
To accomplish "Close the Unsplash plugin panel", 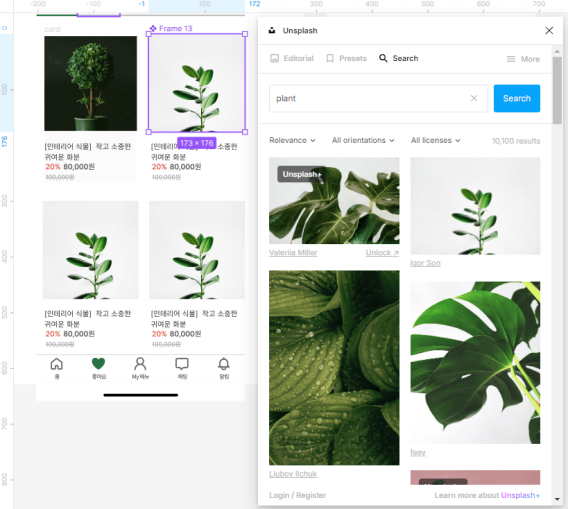I will pos(549,30).
